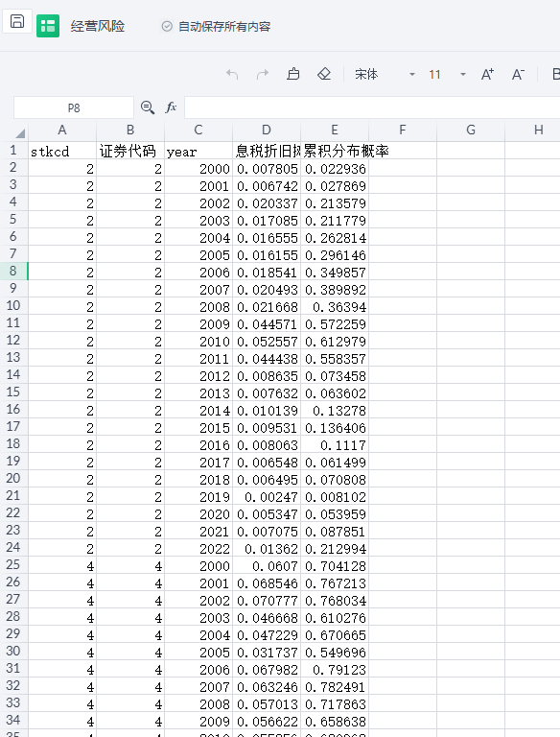This screenshot has width=560, height=737.
Task: Select column A header
Action: coord(62,131)
